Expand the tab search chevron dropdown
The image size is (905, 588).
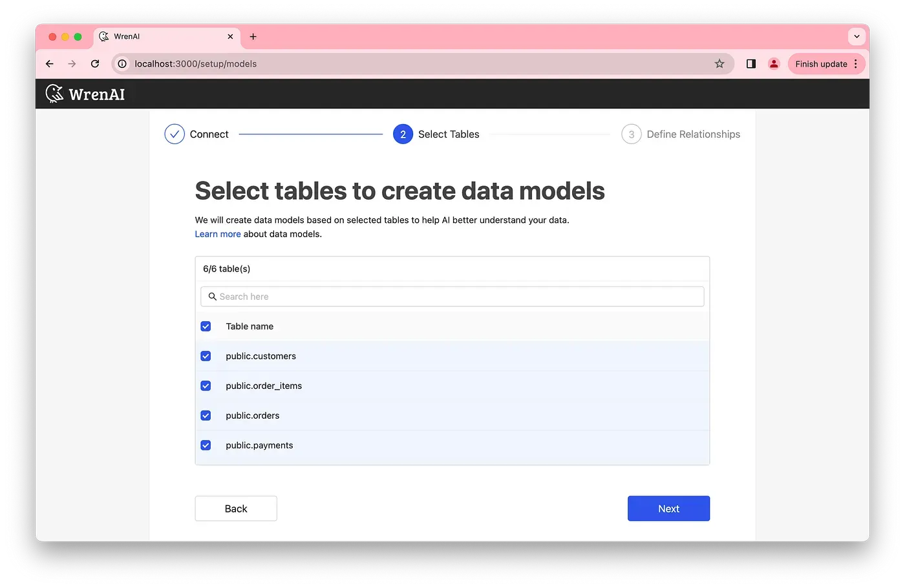tap(857, 37)
